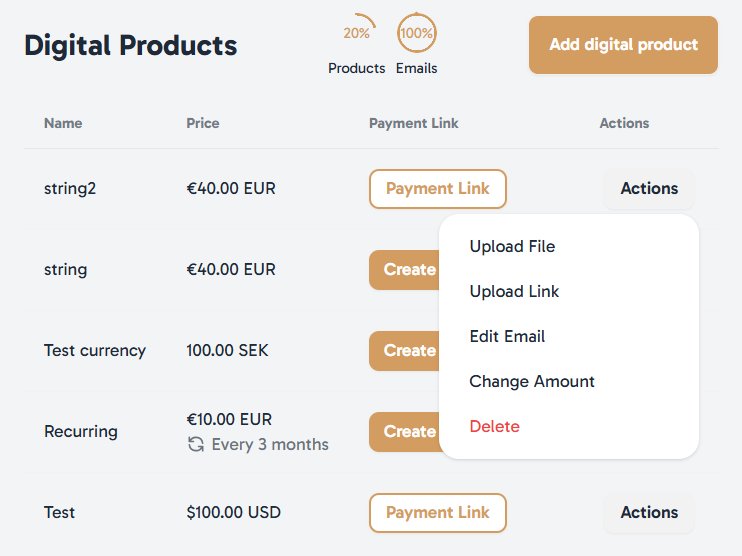Click the Name column header
The image size is (742, 556).
[x=63, y=124]
